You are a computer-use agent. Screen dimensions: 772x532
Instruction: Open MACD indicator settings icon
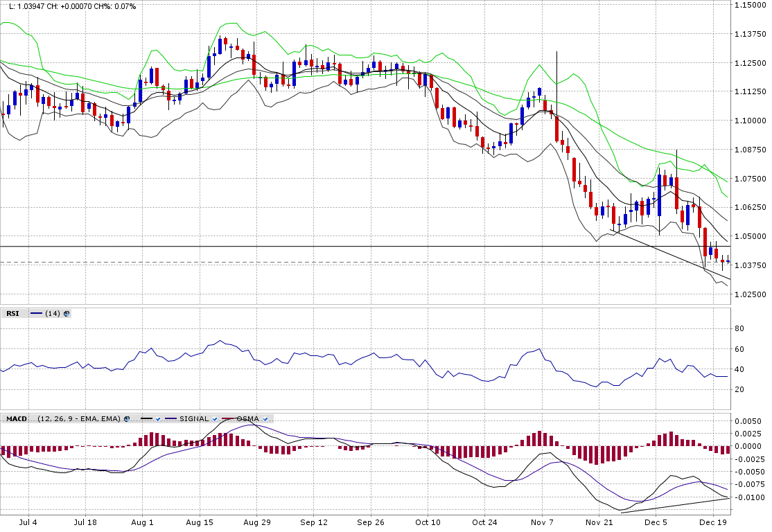pyautogui.click(x=127, y=419)
